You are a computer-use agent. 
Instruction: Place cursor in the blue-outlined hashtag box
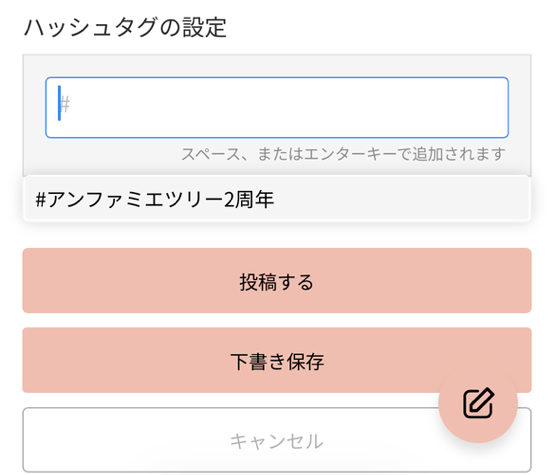point(277,108)
